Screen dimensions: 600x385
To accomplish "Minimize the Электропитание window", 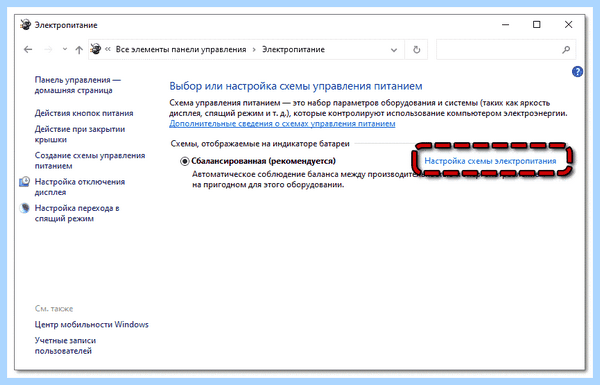I will (x=505, y=25).
